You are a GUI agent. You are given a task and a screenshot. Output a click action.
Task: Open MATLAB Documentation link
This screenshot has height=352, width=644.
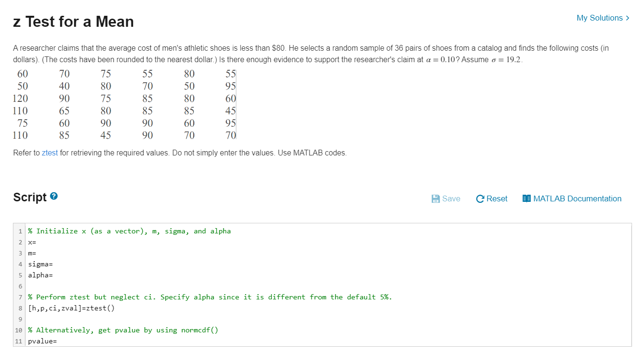(x=577, y=198)
